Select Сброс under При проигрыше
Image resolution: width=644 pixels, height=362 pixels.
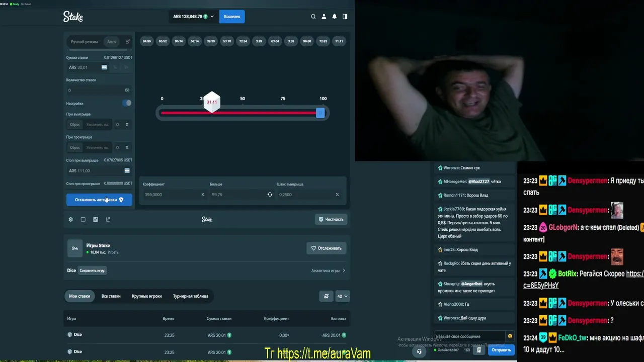click(x=75, y=148)
